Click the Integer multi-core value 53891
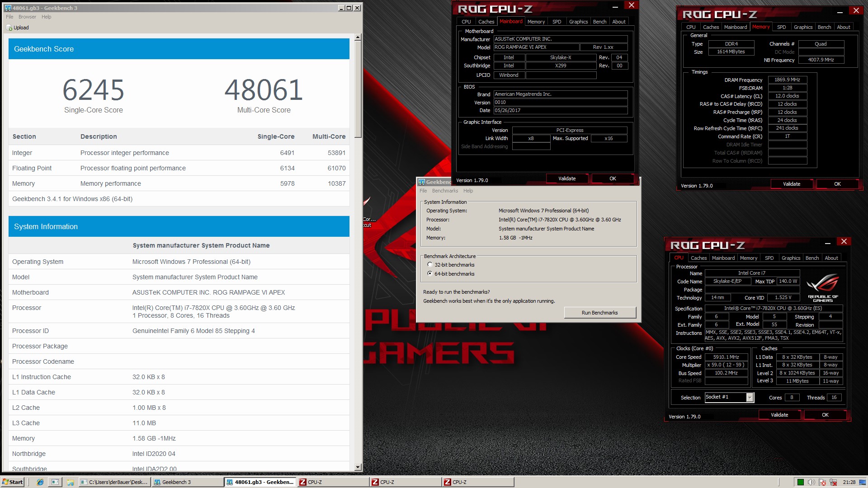The height and width of the screenshot is (488, 868). 336,153
